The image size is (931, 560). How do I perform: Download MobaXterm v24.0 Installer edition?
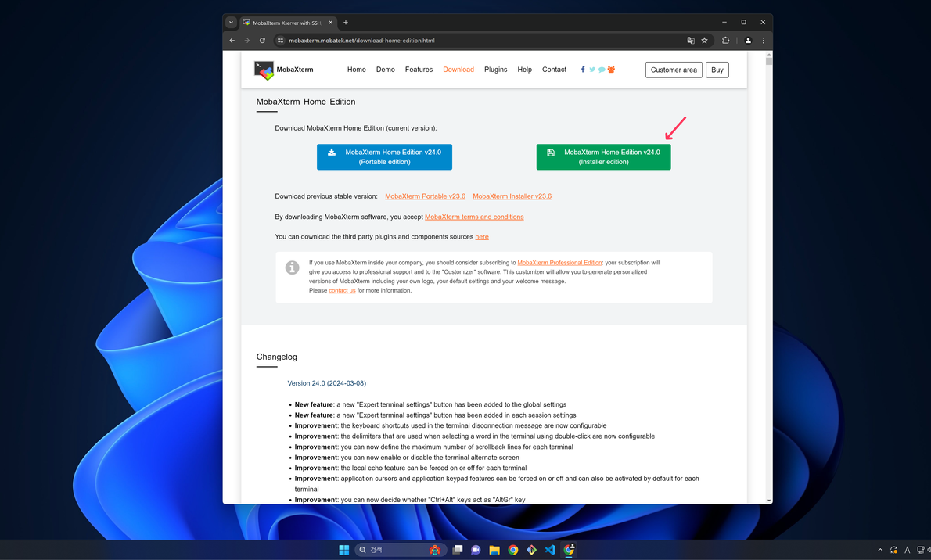point(603,156)
